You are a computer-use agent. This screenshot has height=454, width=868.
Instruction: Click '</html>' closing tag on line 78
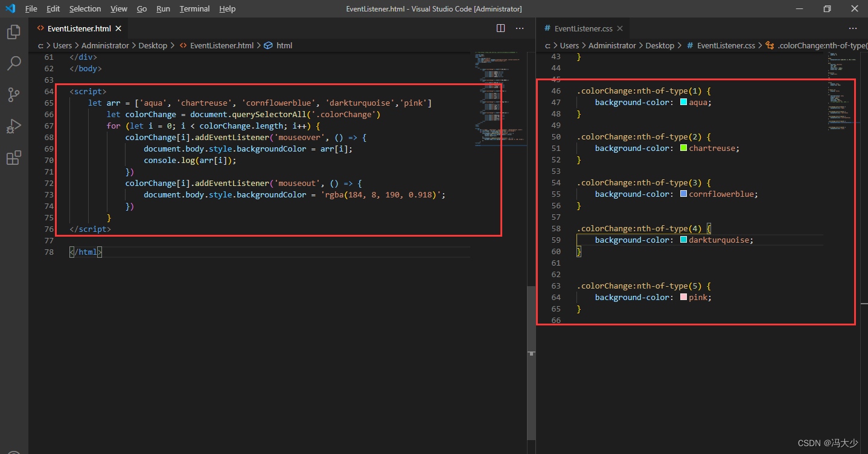(86, 252)
